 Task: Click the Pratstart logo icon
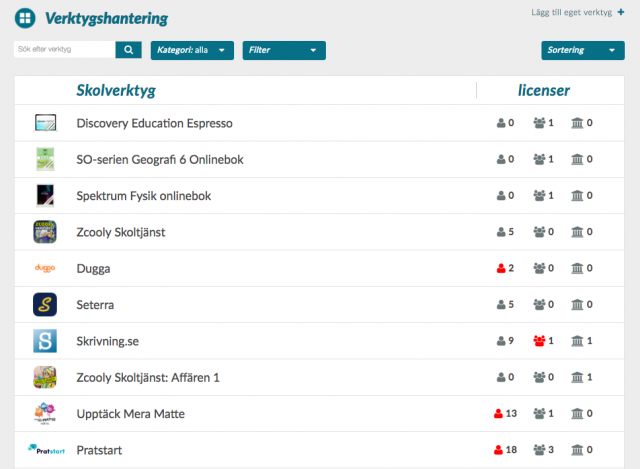[x=46, y=450]
